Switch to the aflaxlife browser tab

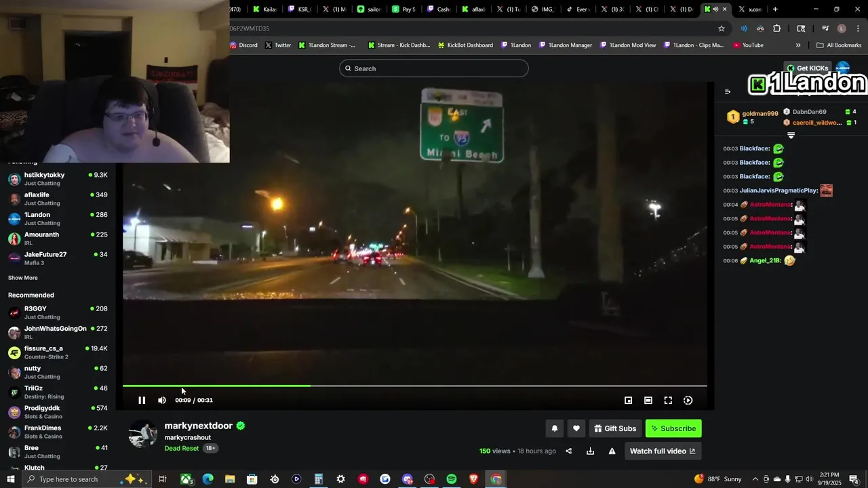coord(473,9)
